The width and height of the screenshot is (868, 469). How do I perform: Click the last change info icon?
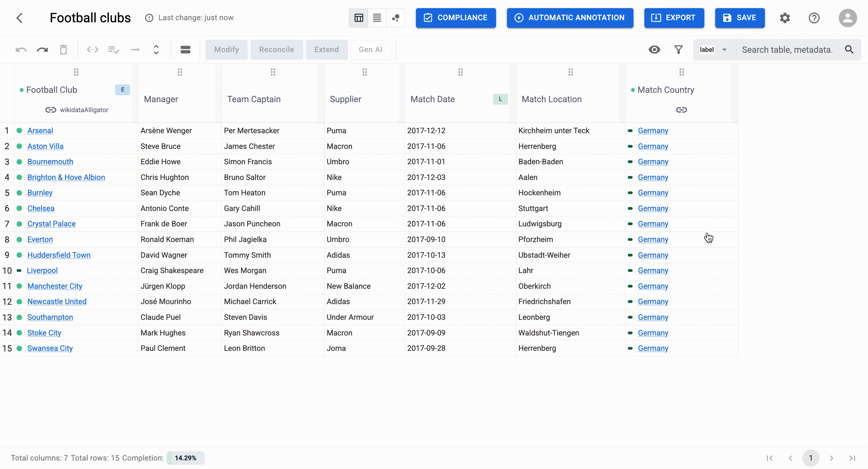click(x=149, y=18)
